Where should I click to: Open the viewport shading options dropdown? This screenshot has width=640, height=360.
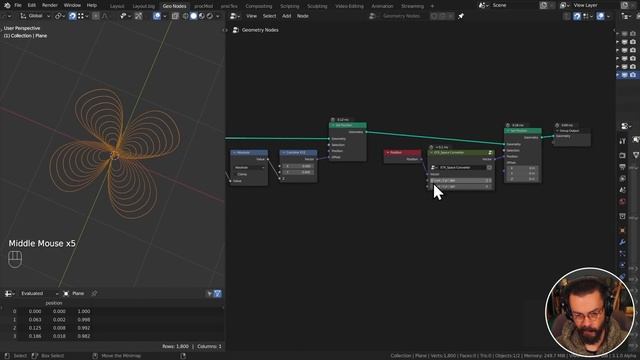[x=218, y=16]
